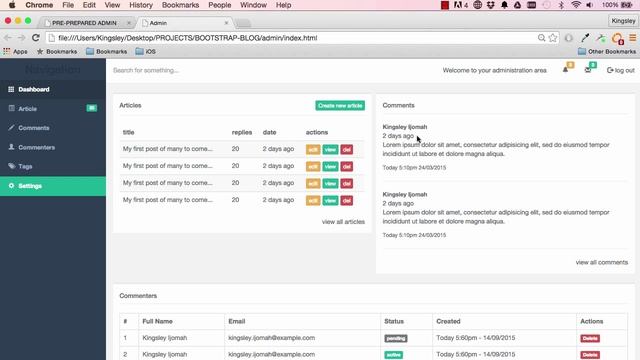Delete the fourth article row
640x360 pixels.
pos(347,200)
